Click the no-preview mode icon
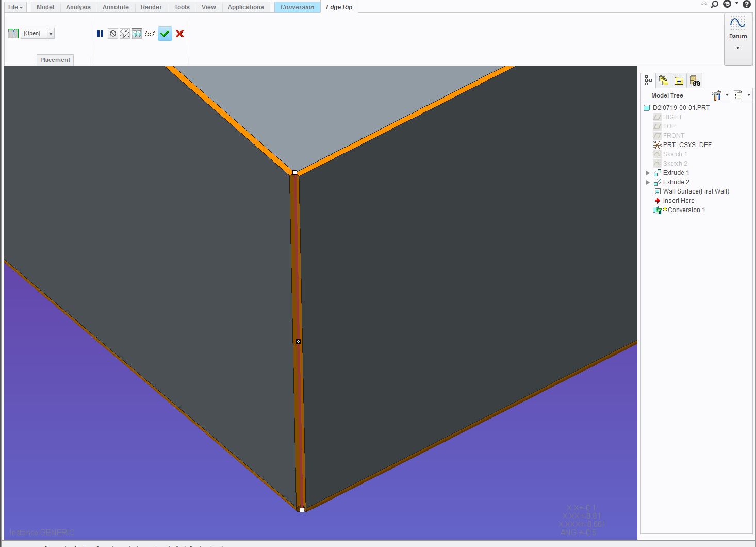Viewport: 756px width, 547px height. coord(113,34)
